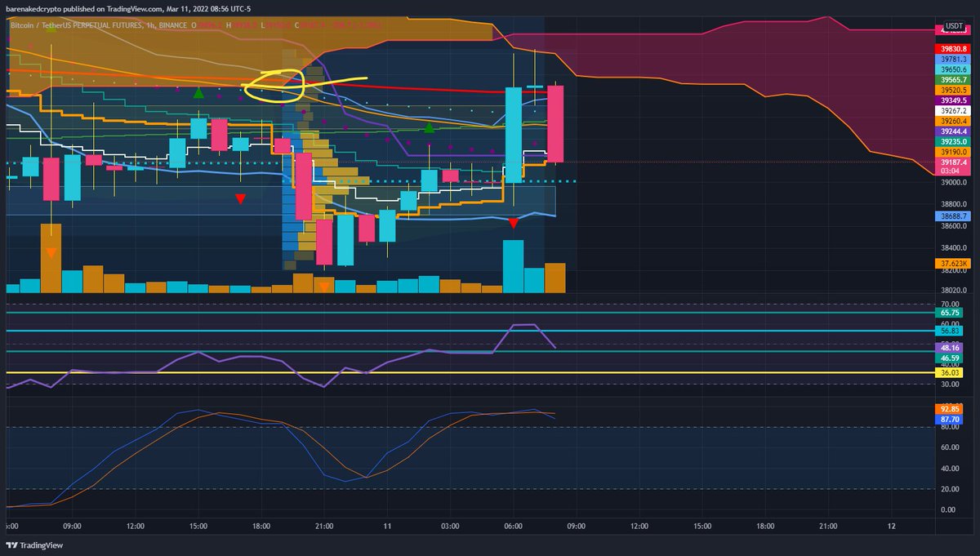
Task: Click the TradingView logo at bottom left
Action: 34,545
